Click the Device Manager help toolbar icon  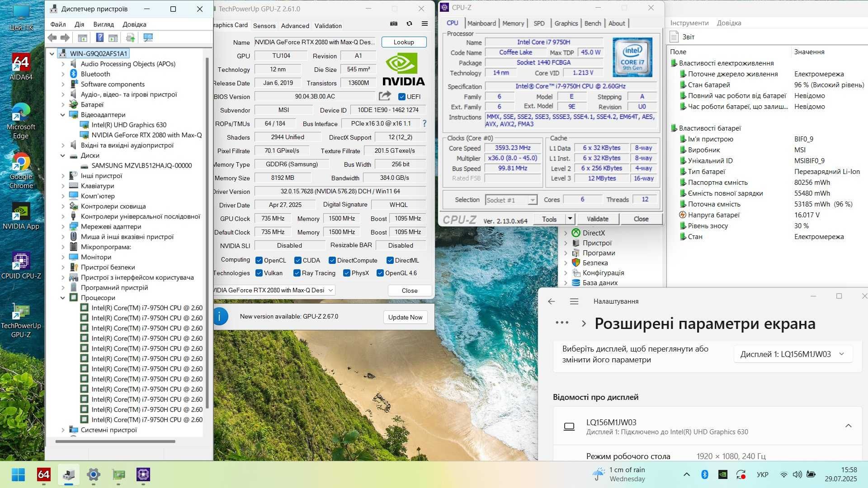coord(100,38)
